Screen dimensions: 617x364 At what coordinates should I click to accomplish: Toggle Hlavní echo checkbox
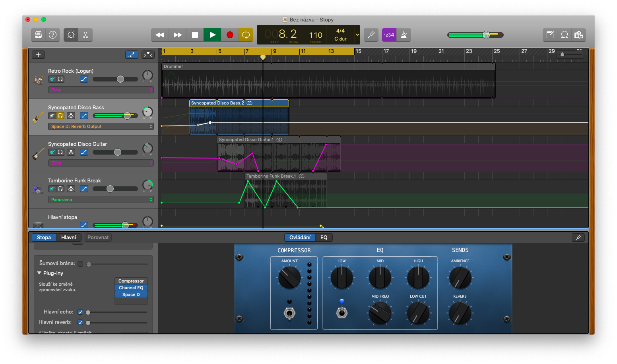(80, 312)
